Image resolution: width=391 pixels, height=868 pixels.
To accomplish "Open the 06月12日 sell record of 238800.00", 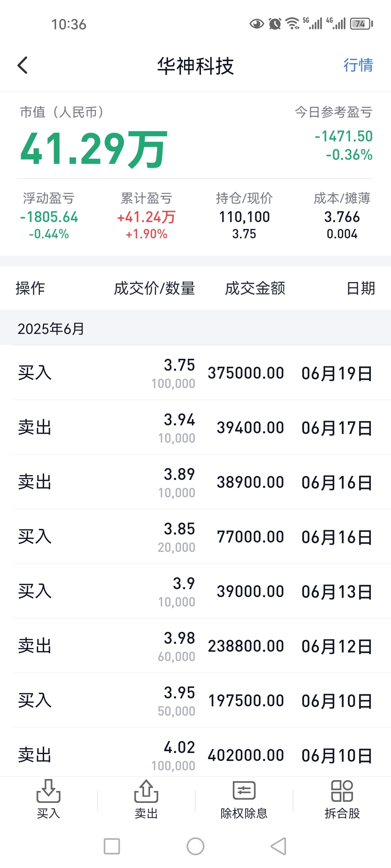I will (195, 646).
